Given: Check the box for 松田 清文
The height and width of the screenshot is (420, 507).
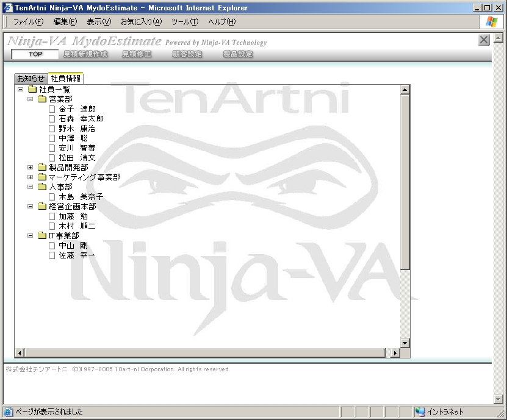Looking at the screenshot, I should click(x=52, y=158).
